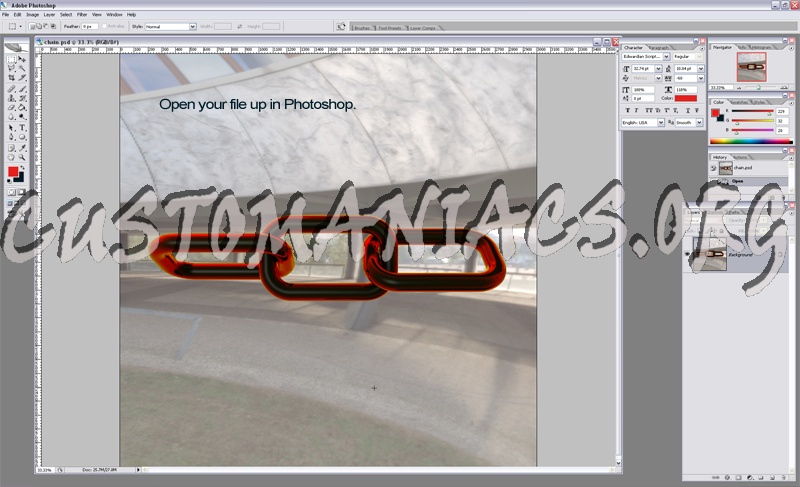Open the Tool Presets palette well tab
The image size is (800, 487).
click(x=390, y=28)
